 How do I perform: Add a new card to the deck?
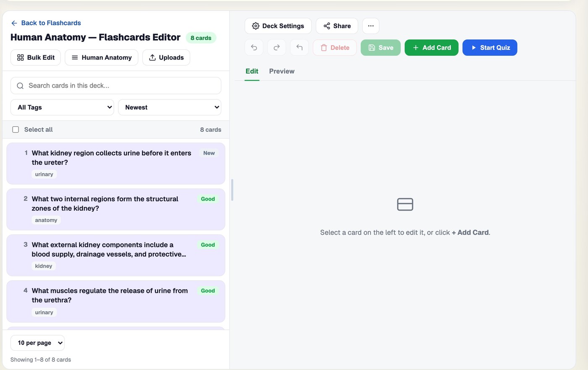point(431,48)
